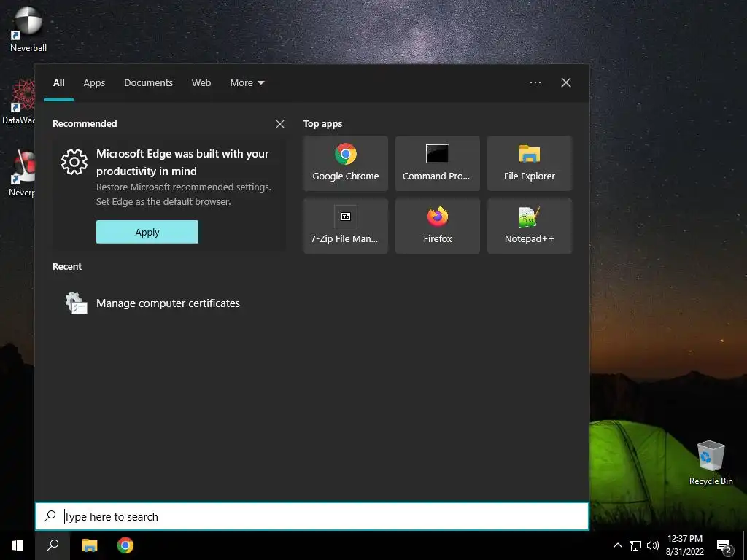The image size is (747, 560).
Task: Open the volume tray icon
Action: tap(653, 545)
